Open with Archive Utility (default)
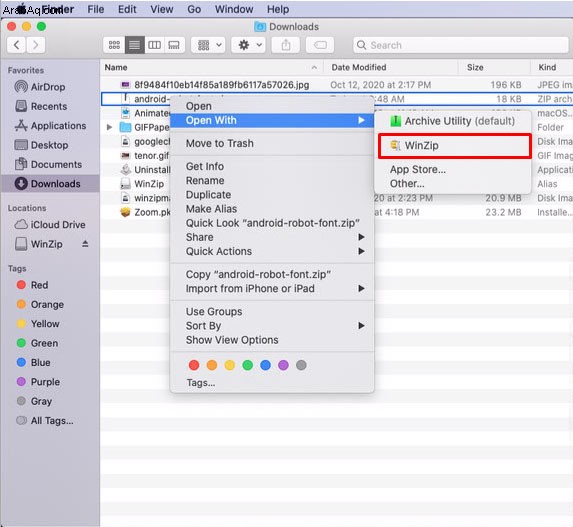Image resolution: width=573 pixels, height=527 pixels. pyautogui.click(x=453, y=121)
